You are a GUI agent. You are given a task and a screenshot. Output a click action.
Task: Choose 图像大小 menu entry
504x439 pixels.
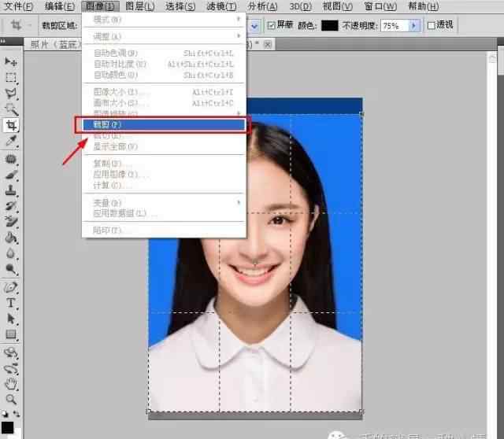(164, 92)
